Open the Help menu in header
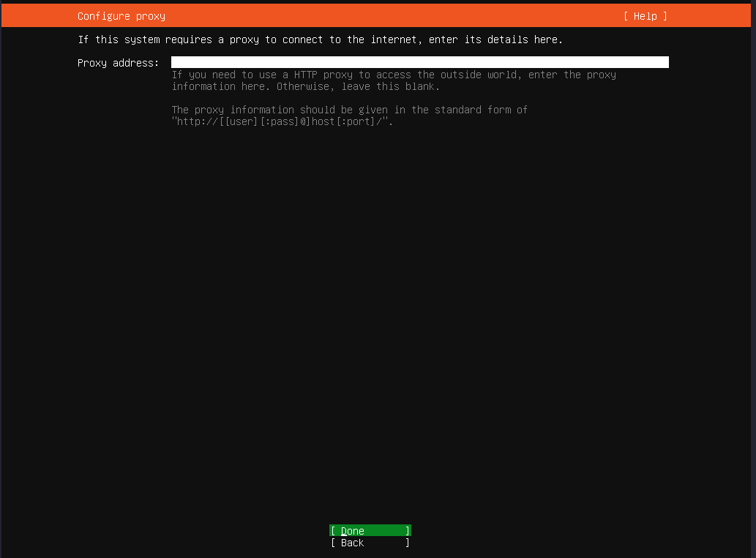Screen dimensions: 756x558 tap(645, 16)
